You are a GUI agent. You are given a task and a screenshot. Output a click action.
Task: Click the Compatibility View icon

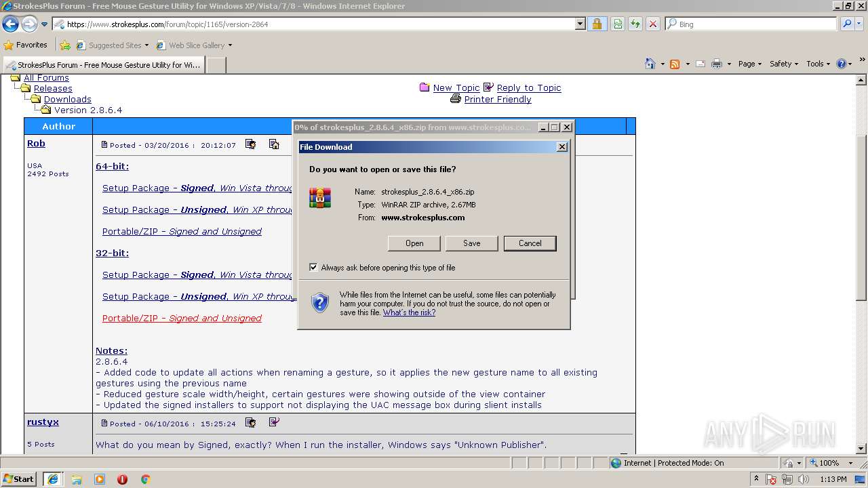[618, 24]
